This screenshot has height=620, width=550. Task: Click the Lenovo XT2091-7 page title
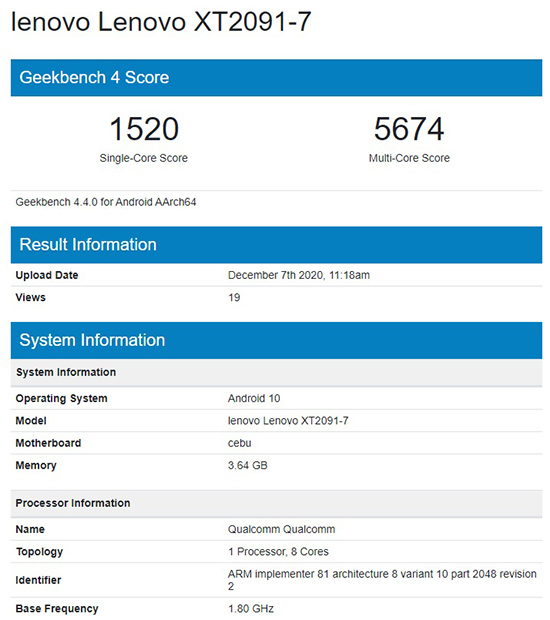161,21
